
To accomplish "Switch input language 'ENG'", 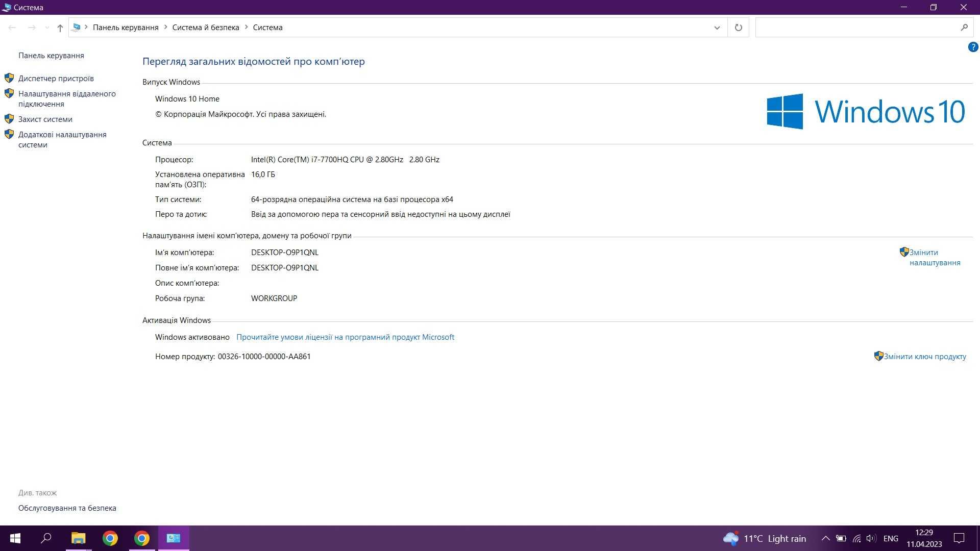I will pos(891,538).
